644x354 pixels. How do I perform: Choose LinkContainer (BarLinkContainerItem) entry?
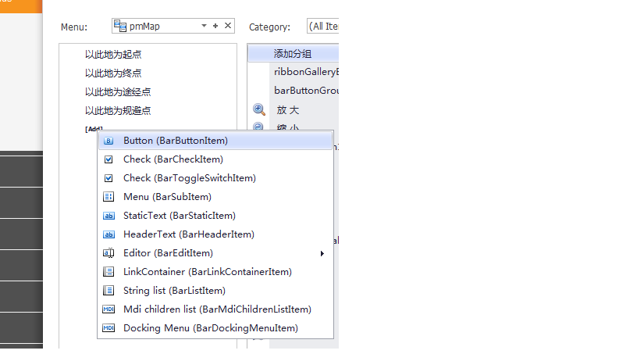tap(215, 272)
